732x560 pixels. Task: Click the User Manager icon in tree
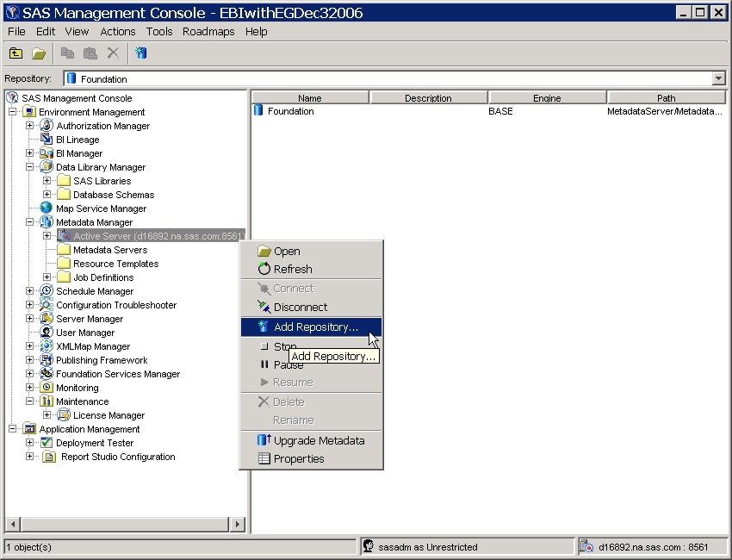pyautogui.click(x=47, y=333)
